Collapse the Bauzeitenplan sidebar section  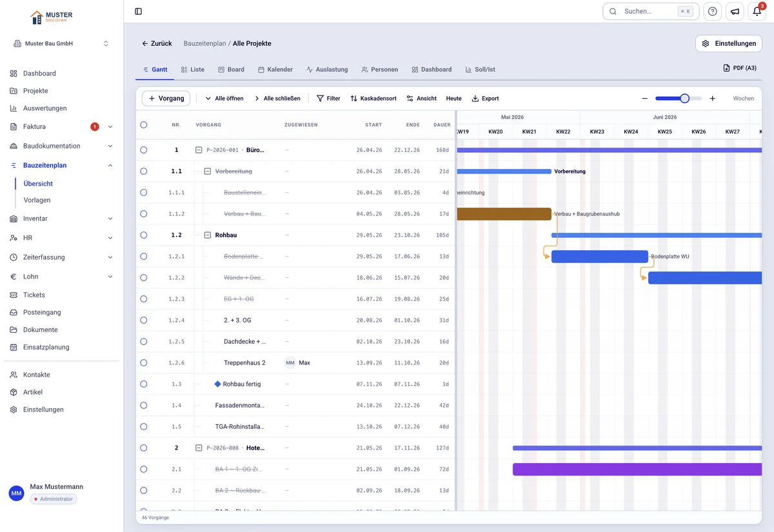click(110, 166)
